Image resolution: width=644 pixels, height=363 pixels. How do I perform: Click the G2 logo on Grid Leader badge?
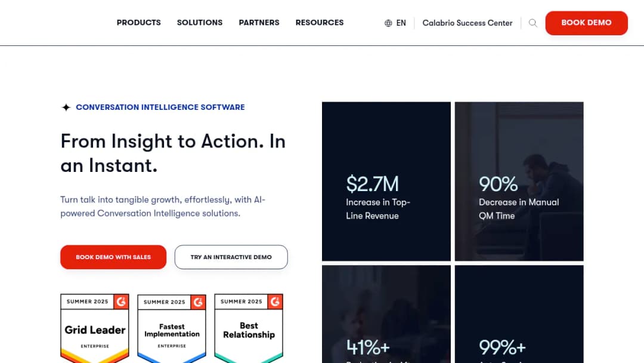point(121,302)
